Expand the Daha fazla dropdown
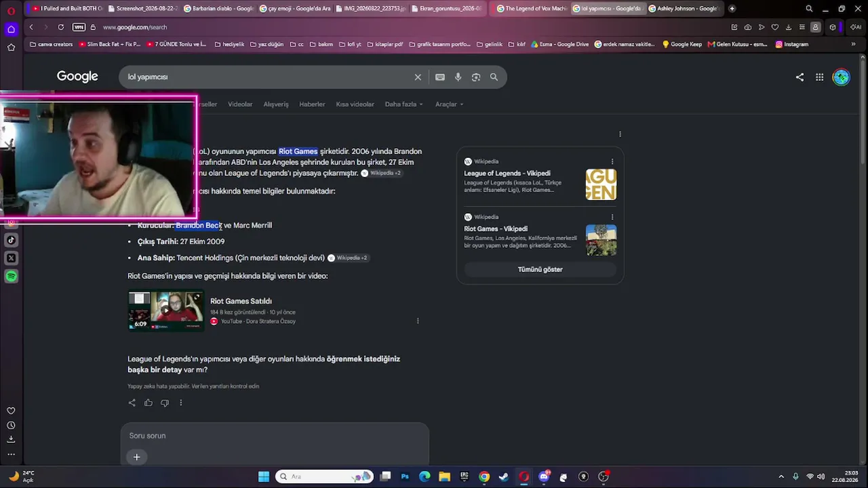 click(x=403, y=104)
